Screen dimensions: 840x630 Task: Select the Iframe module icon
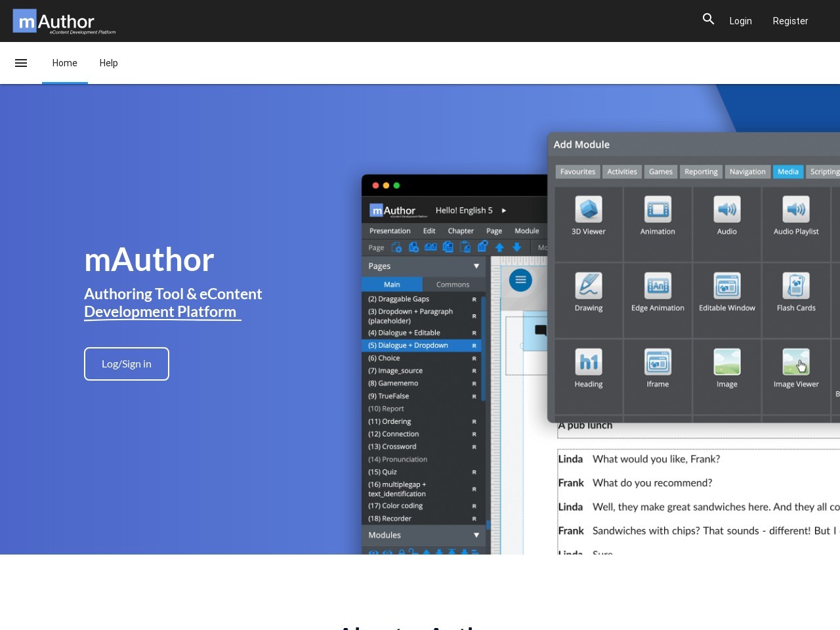(658, 362)
